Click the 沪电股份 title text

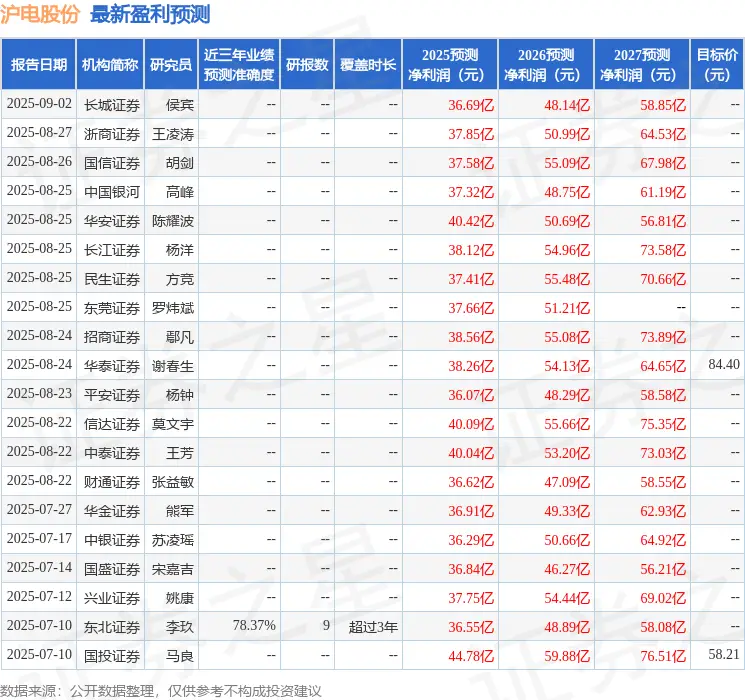click(40, 14)
